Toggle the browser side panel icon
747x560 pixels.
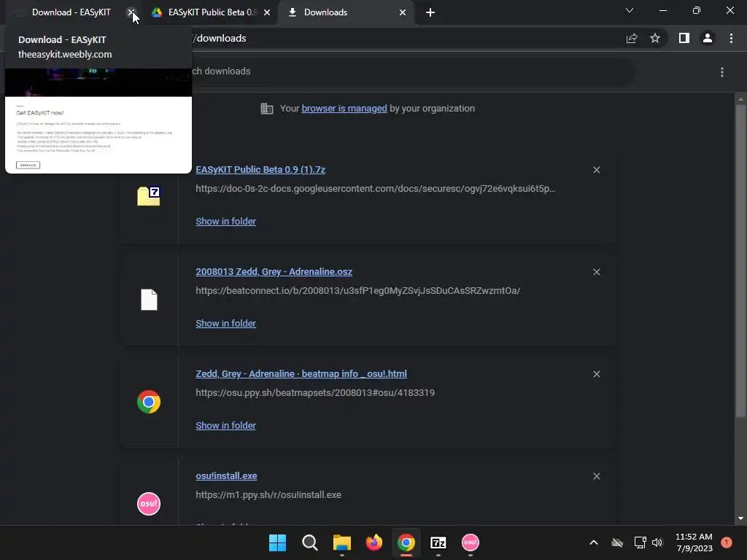coord(684,38)
